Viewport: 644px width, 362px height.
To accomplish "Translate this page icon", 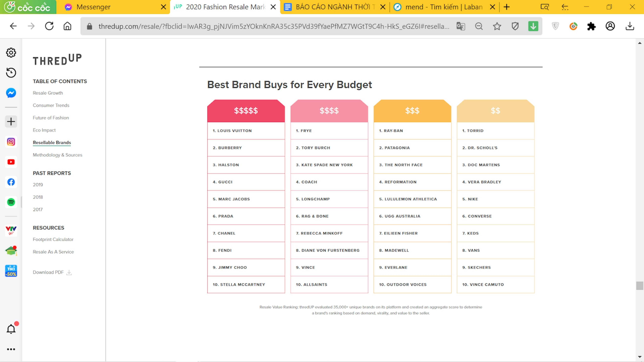I will coord(461,26).
